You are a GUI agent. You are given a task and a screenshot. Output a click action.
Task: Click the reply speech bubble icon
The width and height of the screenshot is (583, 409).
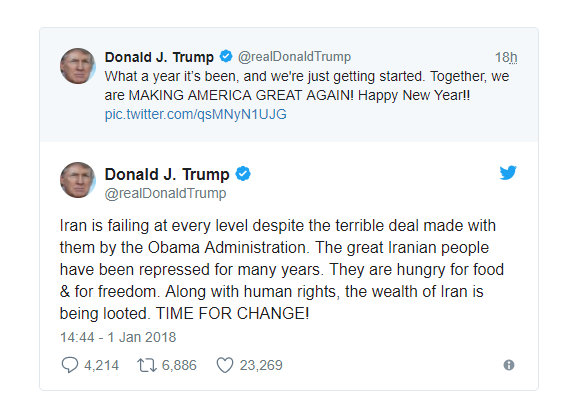pos(70,365)
